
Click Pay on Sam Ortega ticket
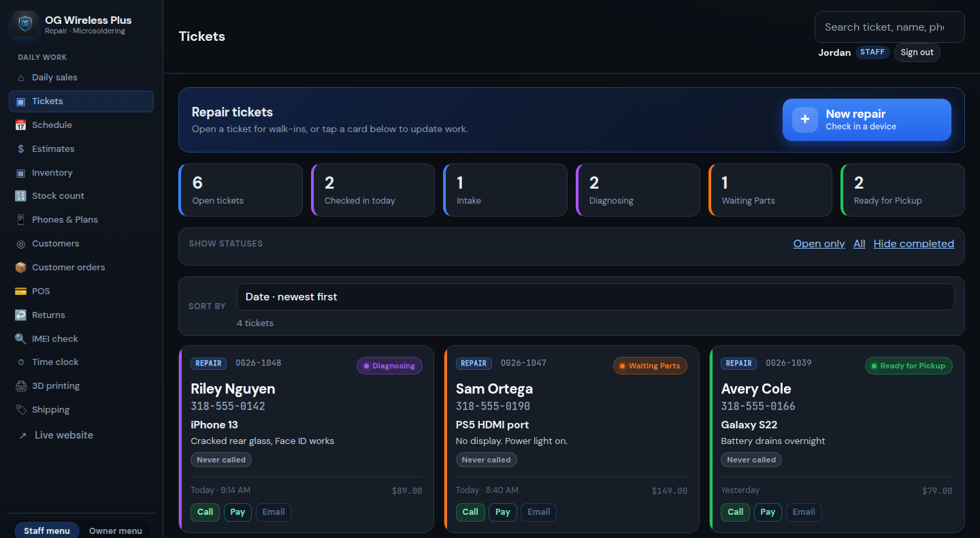pyautogui.click(x=503, y=512)
